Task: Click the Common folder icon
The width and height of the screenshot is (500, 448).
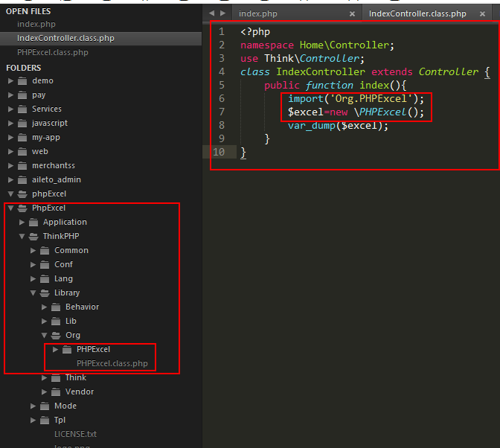Action: pyautogui.click(x=45, y=251)
